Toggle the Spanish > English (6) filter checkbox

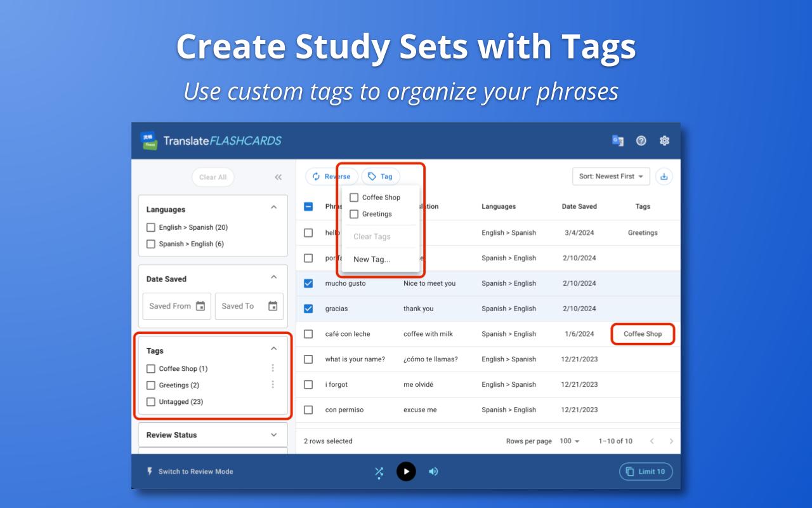coord(151,244)
